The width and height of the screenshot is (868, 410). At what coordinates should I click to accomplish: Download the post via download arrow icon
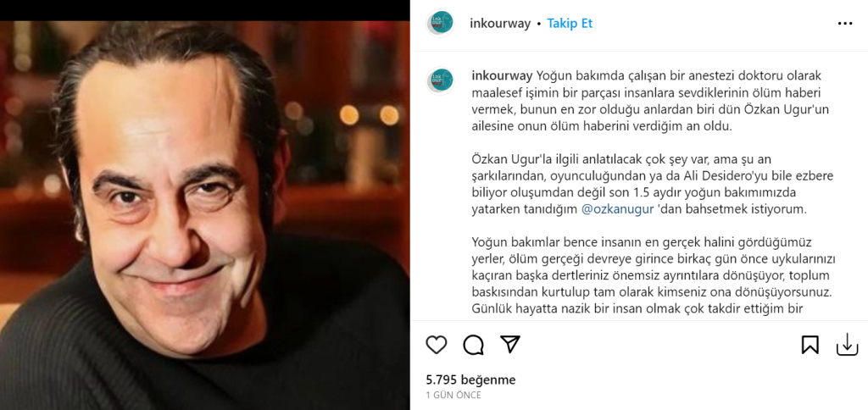click(847, 345)
